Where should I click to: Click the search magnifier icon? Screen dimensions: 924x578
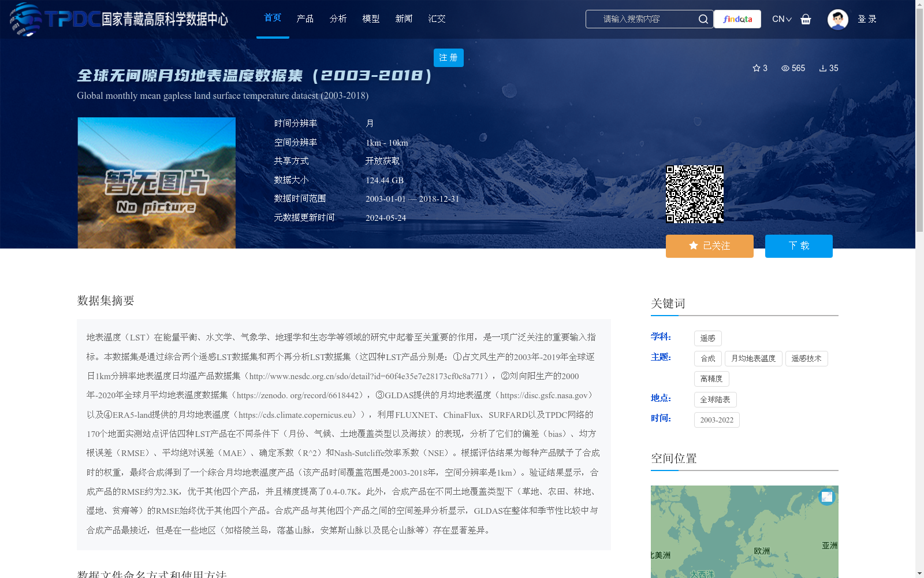tap(703, 19)
